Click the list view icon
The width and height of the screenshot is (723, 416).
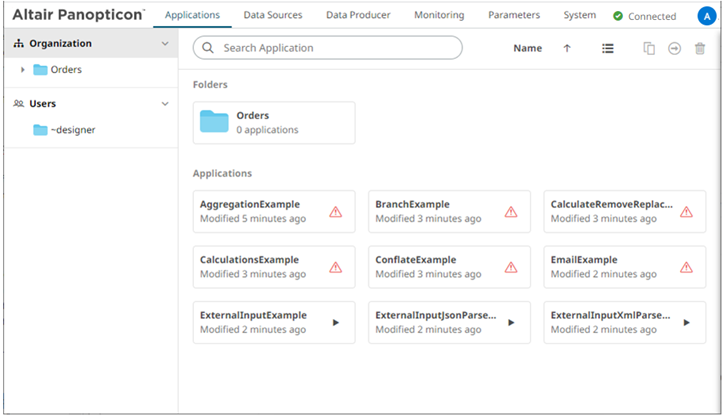608,48
